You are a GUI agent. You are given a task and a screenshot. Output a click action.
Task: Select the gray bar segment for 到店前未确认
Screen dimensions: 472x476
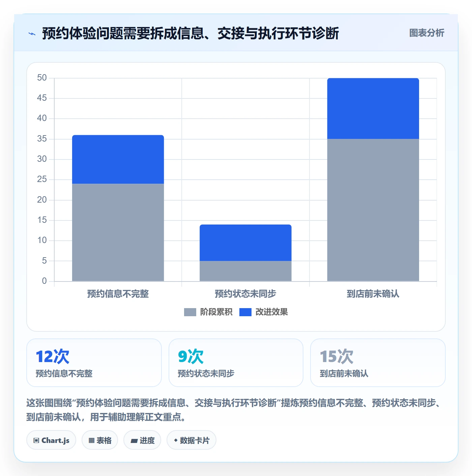(x=373, y=210)
